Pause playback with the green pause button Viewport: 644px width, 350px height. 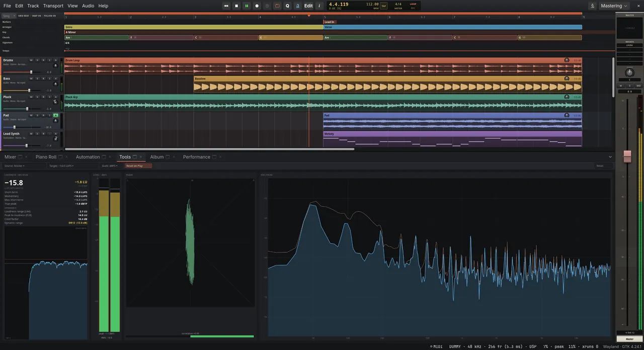pyautogui.click(x=247, y=6)
